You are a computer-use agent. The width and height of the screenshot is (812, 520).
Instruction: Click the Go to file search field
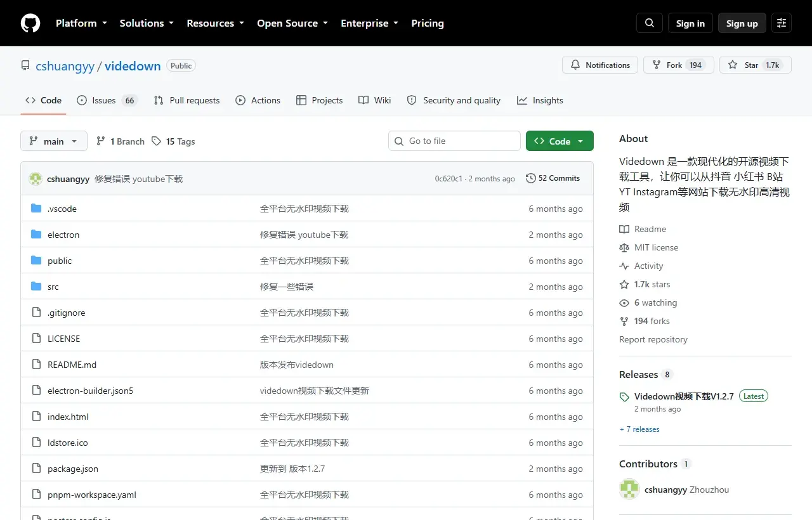coord(454,141)
